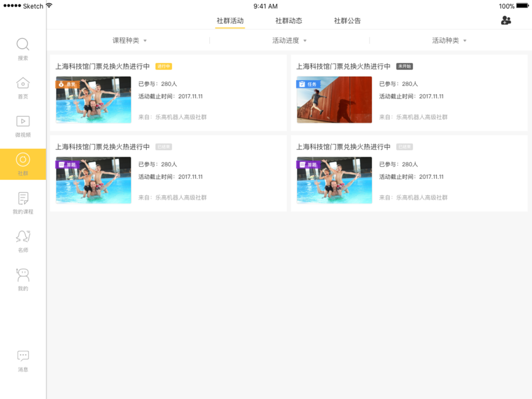Open the pool photo on bottom-left 答题 card
This screenshot has width=532, height=399.
[x=94, y=180]
